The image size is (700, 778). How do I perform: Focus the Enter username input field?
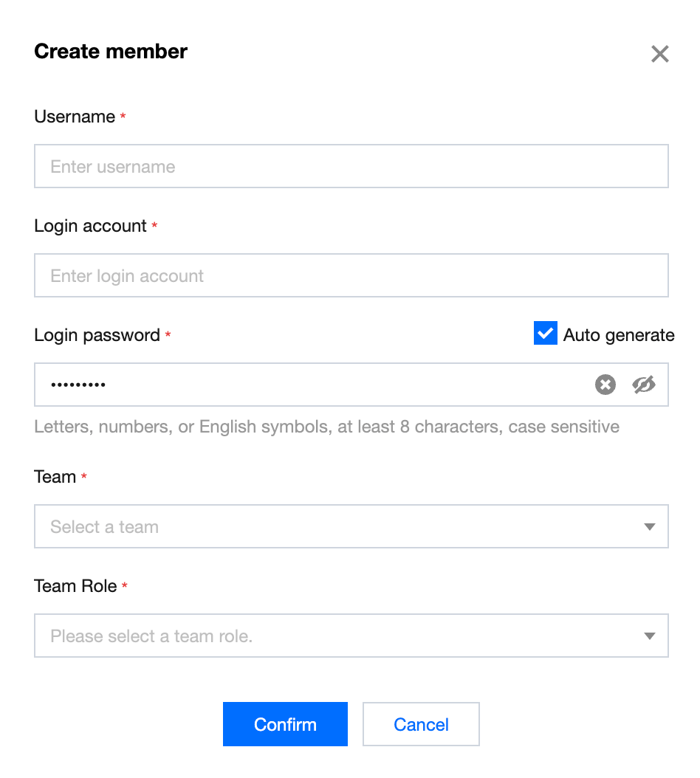[351, 166]
